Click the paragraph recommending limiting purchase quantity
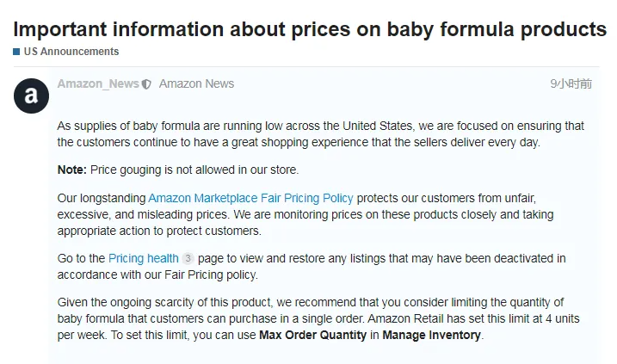Screen dimensions: 617x364 point(318,318)
